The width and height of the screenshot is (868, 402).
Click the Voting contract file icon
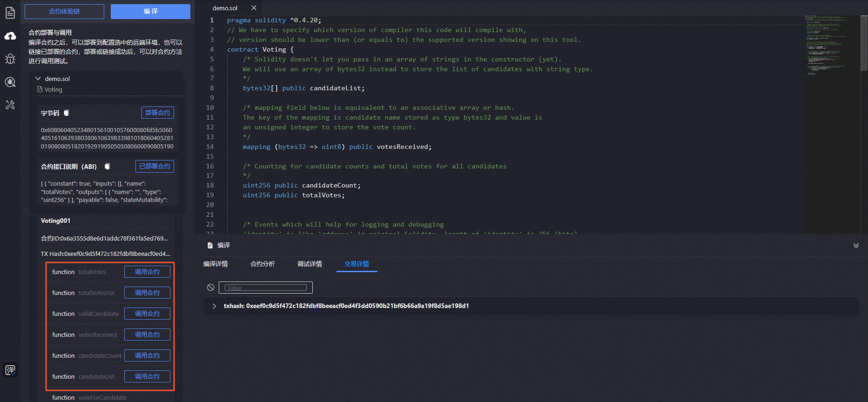40,89
